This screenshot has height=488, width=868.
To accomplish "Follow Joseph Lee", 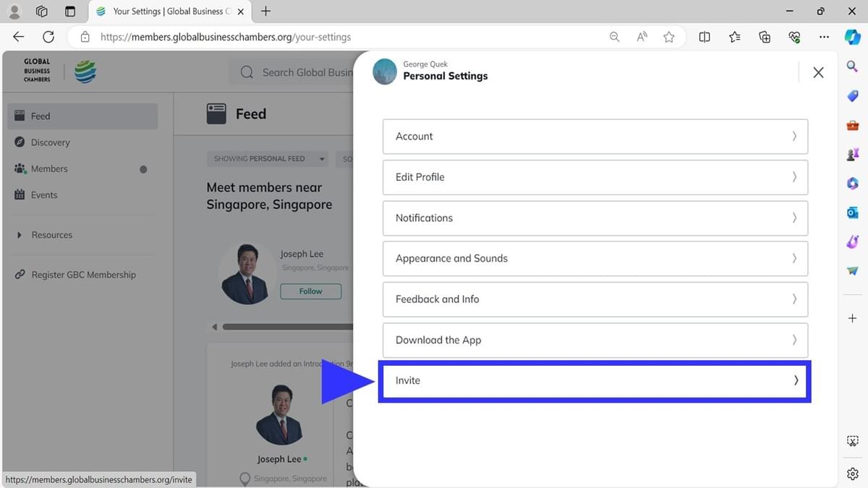I will coord(311,291).
